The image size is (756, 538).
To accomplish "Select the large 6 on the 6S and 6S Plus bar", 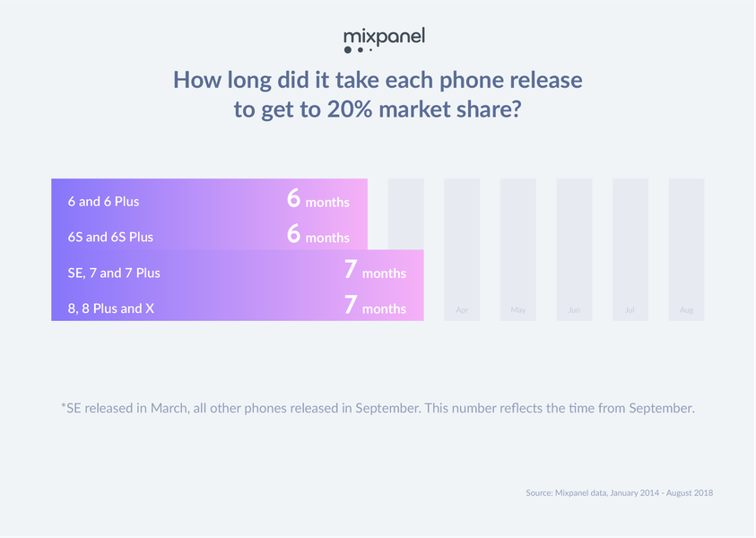I will click(293, 234).
